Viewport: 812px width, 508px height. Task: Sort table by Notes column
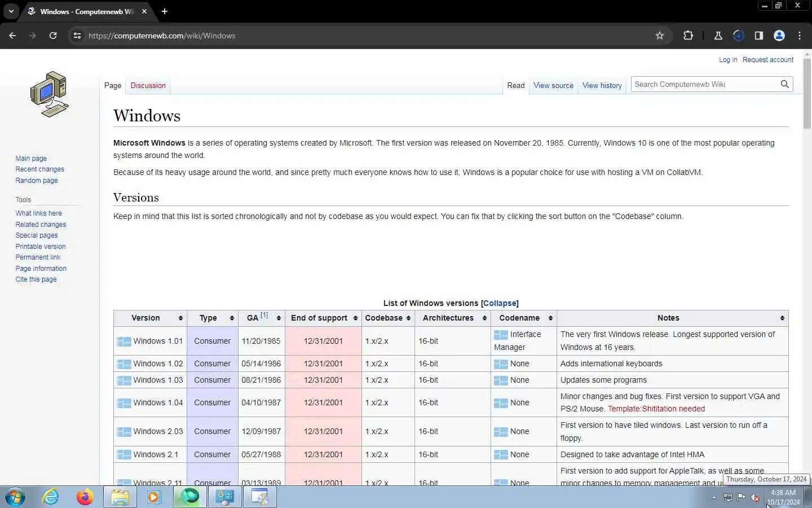click(782, 318)
